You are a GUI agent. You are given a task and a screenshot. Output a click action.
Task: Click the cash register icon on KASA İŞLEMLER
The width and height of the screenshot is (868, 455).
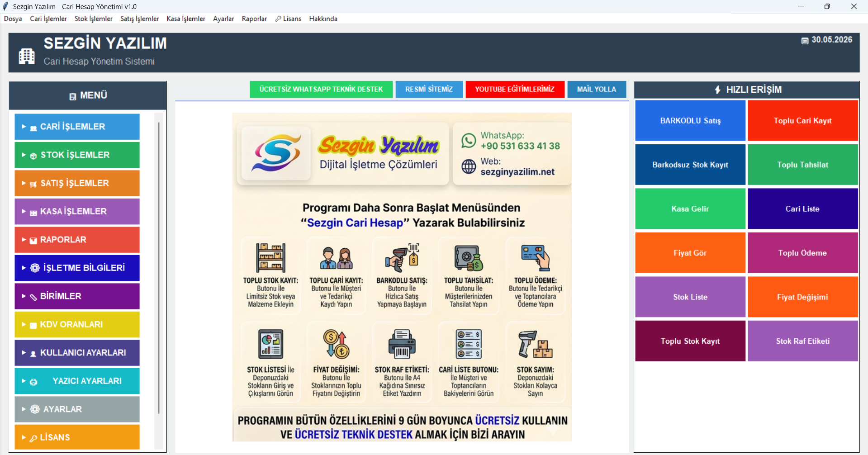[x=33, y=213]
